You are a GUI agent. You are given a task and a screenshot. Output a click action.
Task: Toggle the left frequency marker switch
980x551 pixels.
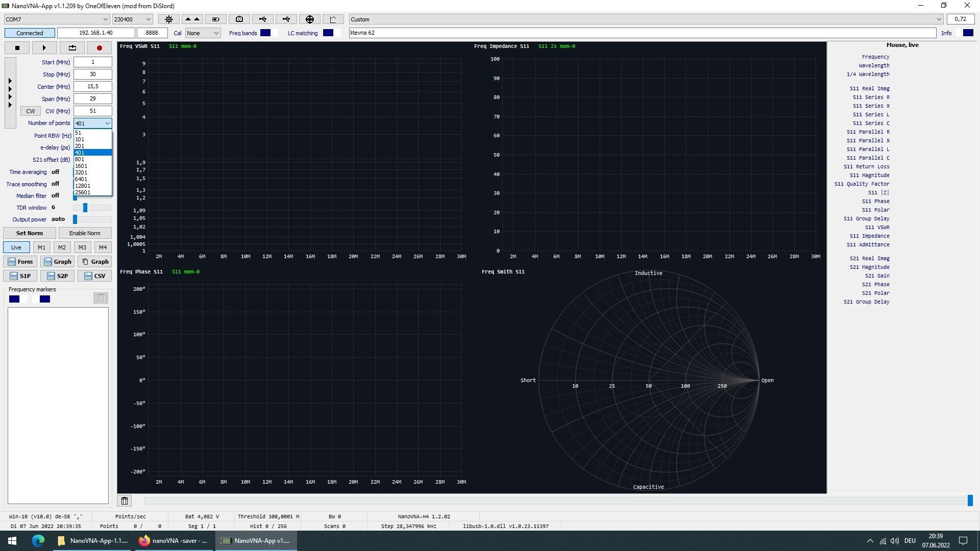coord(18,299)
